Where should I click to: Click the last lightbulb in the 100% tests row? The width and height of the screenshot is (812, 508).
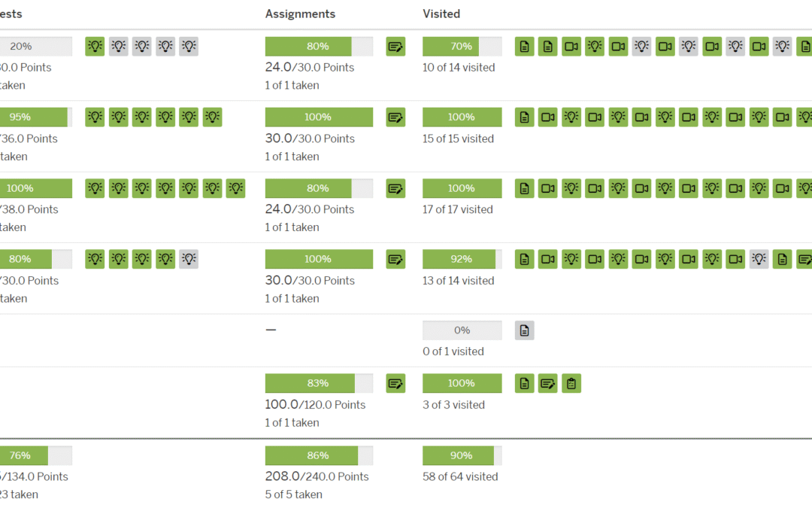coord(236,188)
